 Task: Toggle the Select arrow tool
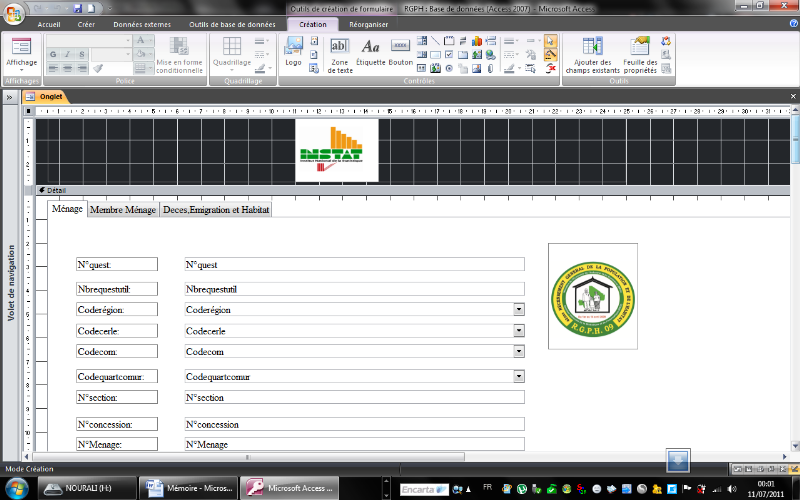[551, 40]
